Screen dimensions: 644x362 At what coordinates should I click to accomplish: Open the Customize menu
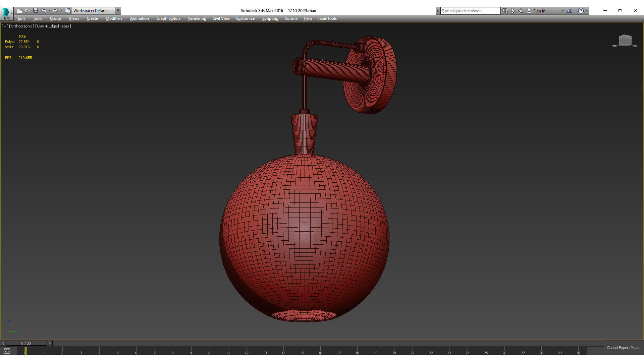pos(245,18)
